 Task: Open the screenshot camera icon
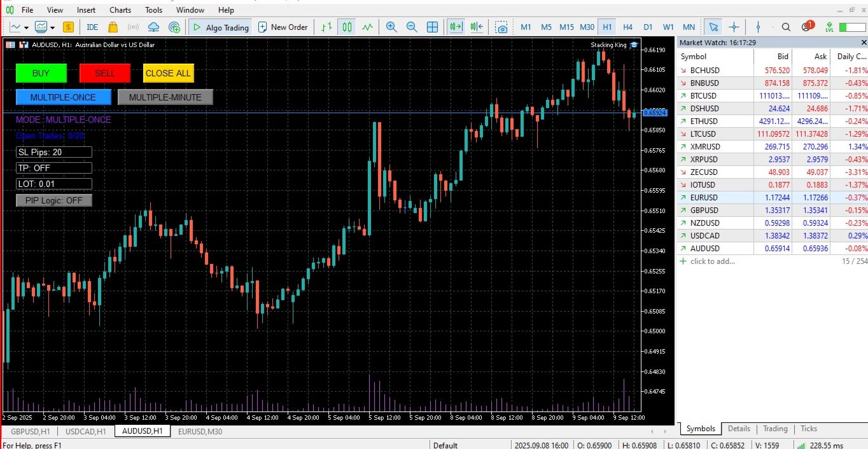click(502, 27)
